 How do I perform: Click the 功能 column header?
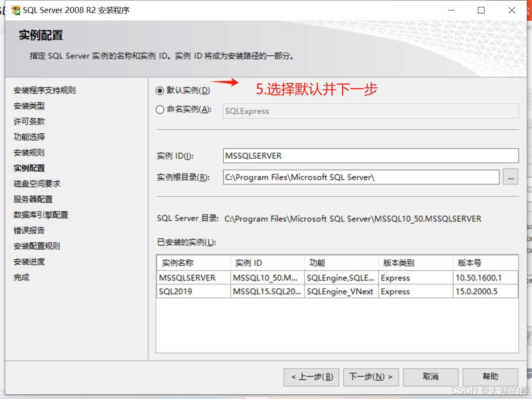click(341, 263)
